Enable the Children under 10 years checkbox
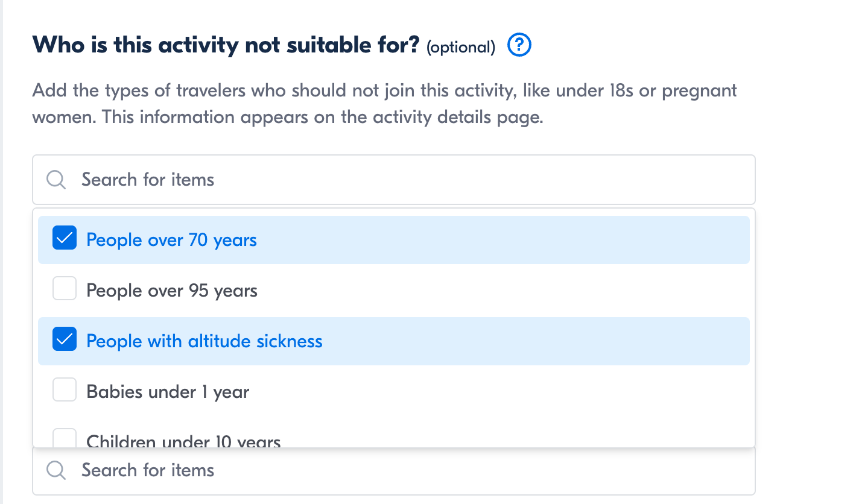 tap(65, 439)
